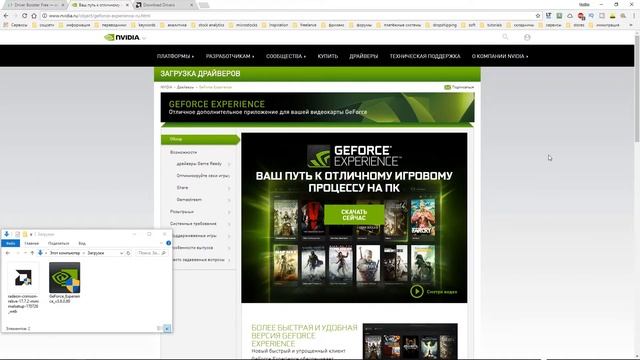Click Этот компьютер in Explorer path
Viewport: 640px width, 360px height.
pos(65,253)
